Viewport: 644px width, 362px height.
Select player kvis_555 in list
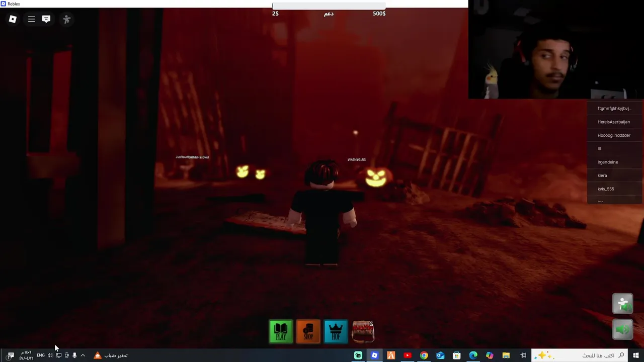615,189
